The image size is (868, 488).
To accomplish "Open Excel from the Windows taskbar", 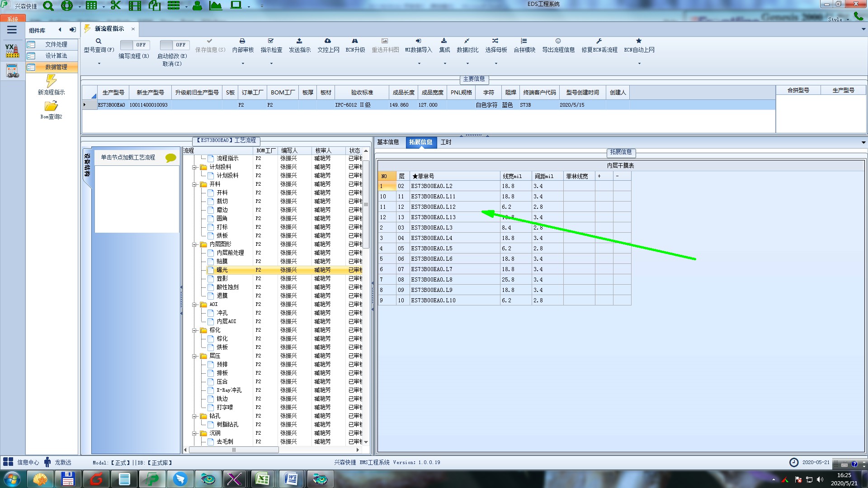I will 263,479.
